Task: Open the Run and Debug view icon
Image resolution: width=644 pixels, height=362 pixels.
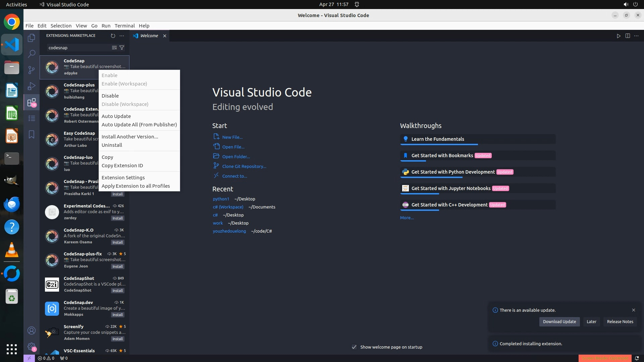Action: [x=32, y=86]
